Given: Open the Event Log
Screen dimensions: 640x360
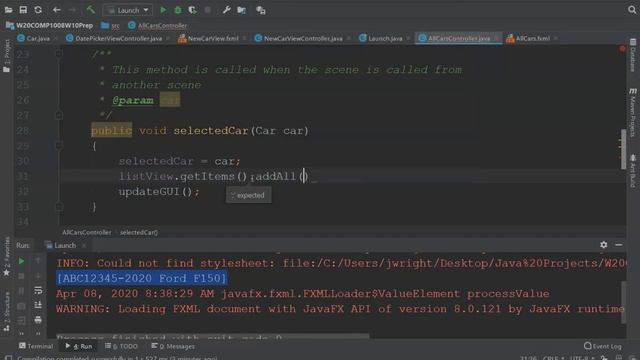Looking at the screenshot, I should click(x=603, y=347).
